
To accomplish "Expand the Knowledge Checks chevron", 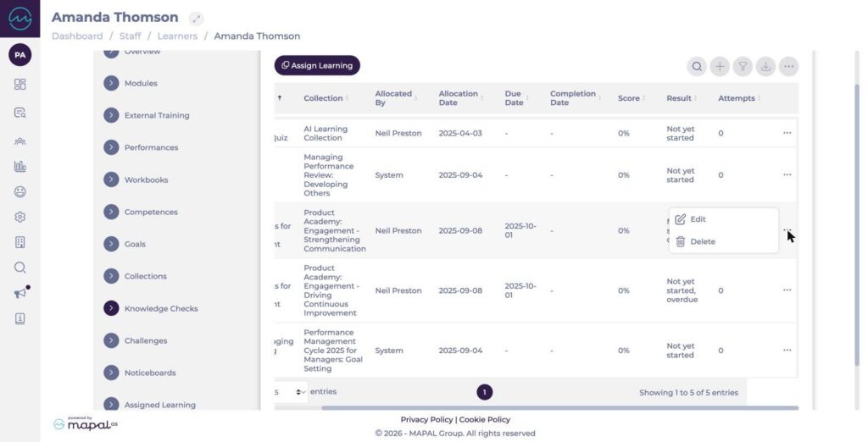I will (111, 308).
